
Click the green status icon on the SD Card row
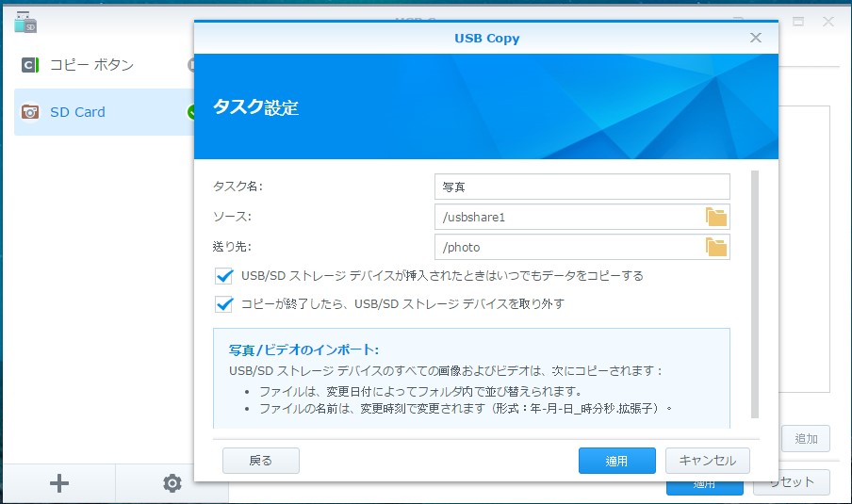pyautogui.click(x=190, y=112)
